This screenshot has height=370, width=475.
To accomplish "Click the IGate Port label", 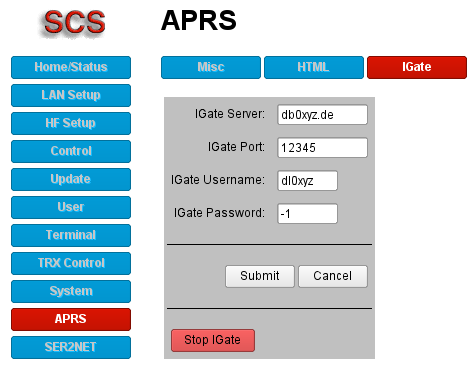I will 236,147.
